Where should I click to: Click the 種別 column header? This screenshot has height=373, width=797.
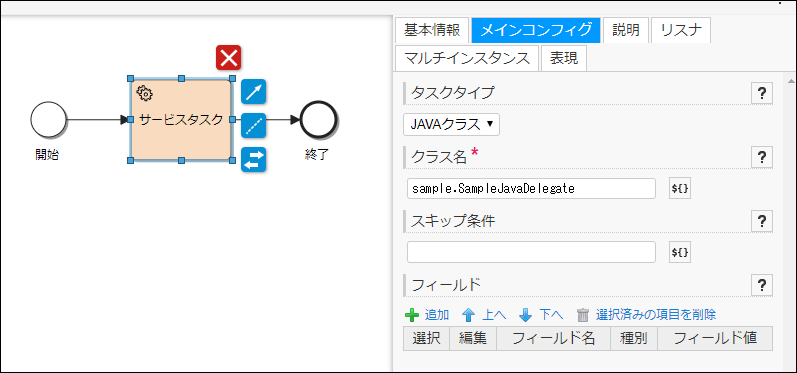(634, 338)
